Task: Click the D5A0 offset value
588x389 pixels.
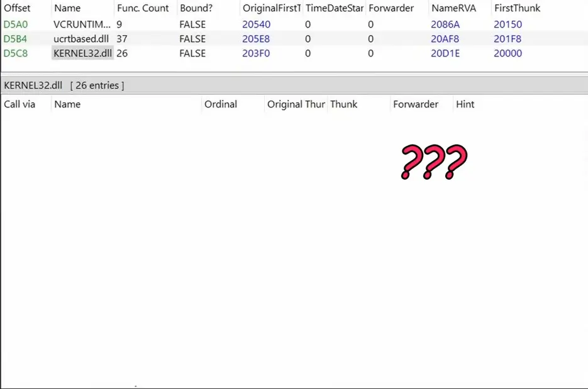Action: click(x=16, y=25)
